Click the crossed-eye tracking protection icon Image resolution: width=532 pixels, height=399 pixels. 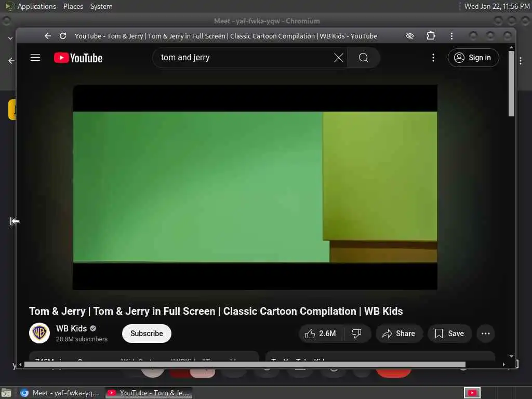click(x=410, y=36)
